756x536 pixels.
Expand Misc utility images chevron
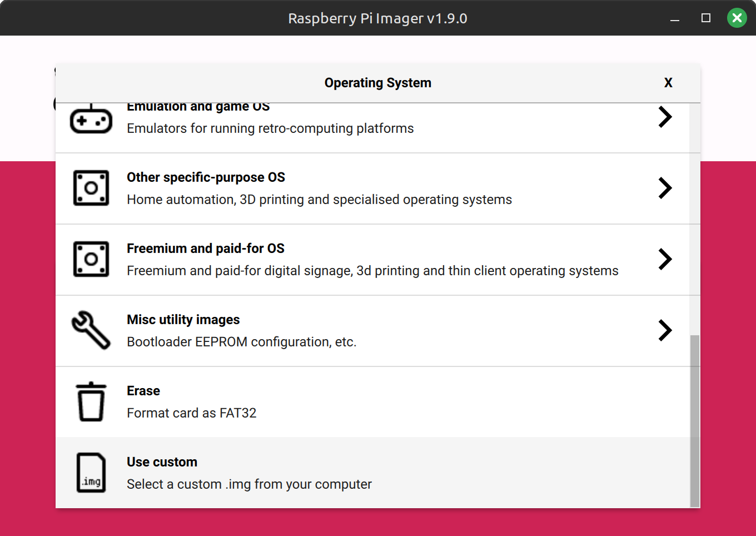tap(665, 330)
